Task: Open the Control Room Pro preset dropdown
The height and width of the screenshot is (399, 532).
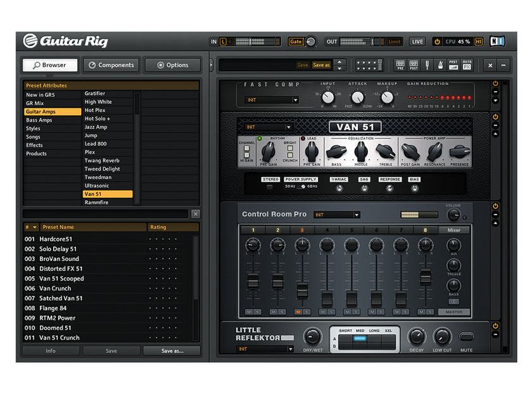Action: click(x=336, y=215)
